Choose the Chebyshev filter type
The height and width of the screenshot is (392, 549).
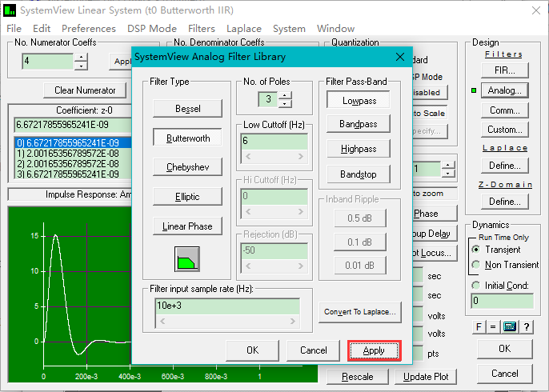pos(187,167)
